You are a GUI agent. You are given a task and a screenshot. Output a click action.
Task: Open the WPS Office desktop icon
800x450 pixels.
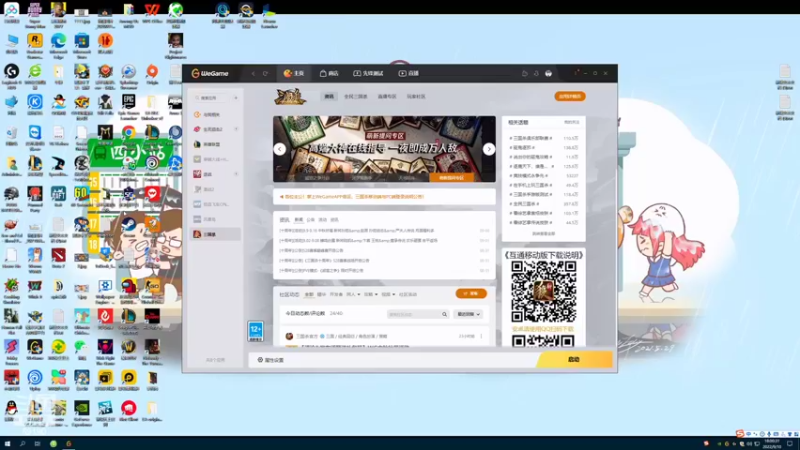(152, 14)
